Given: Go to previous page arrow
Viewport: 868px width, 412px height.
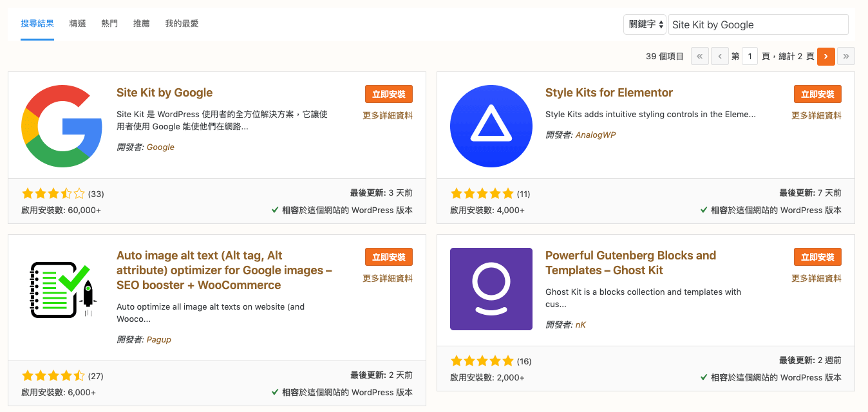Looking at the screenshot, I should (x=720, y=57).
